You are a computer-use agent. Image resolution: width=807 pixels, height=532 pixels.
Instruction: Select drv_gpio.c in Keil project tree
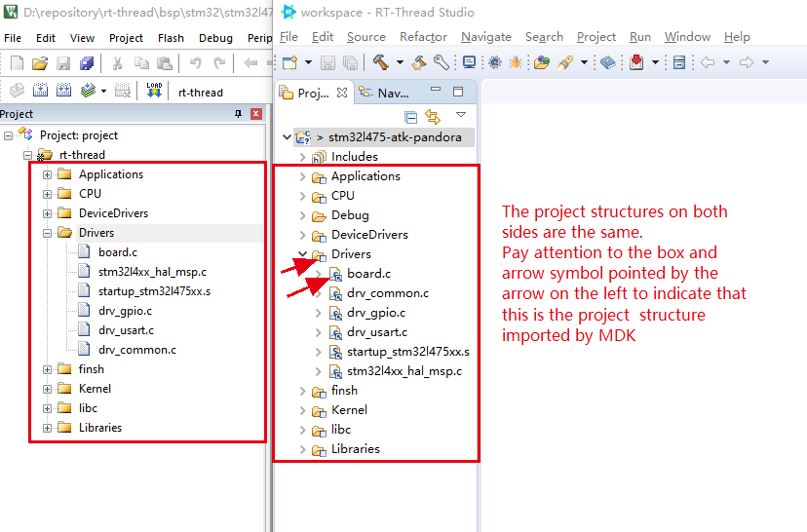[125, 311]
